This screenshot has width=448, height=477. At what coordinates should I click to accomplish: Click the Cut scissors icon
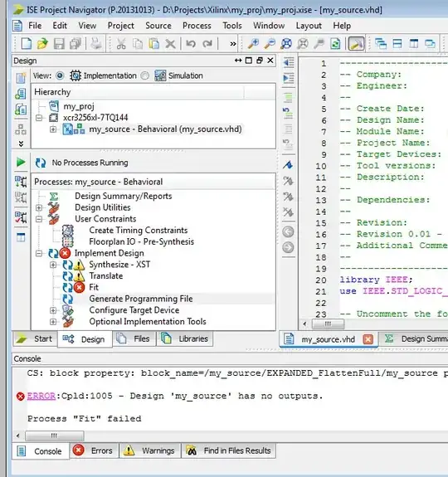(121, 44)
